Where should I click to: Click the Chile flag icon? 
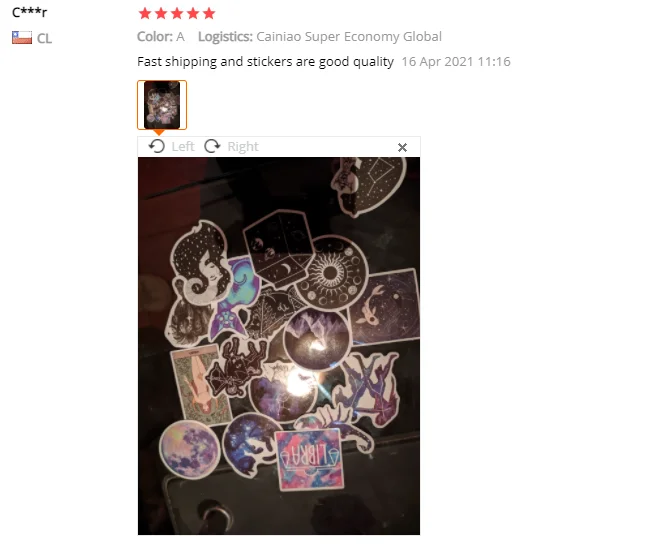(x=22, y=38)
